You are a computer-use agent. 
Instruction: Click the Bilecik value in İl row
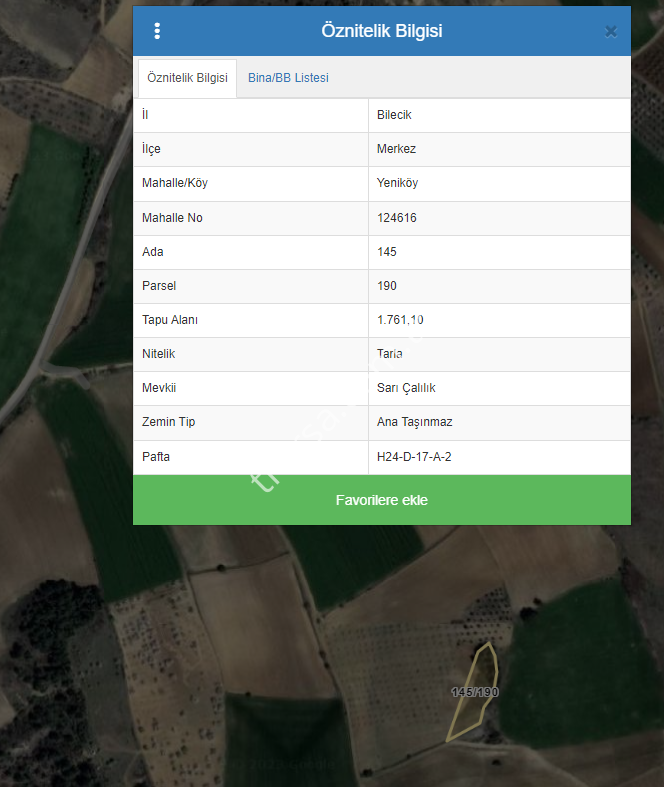coord(394,115)
